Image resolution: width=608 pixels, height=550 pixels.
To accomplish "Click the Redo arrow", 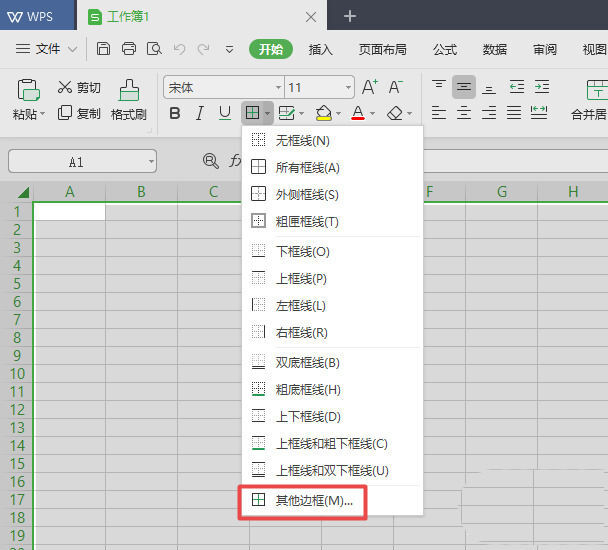I will pyautogui.click(x=203, y=49).
